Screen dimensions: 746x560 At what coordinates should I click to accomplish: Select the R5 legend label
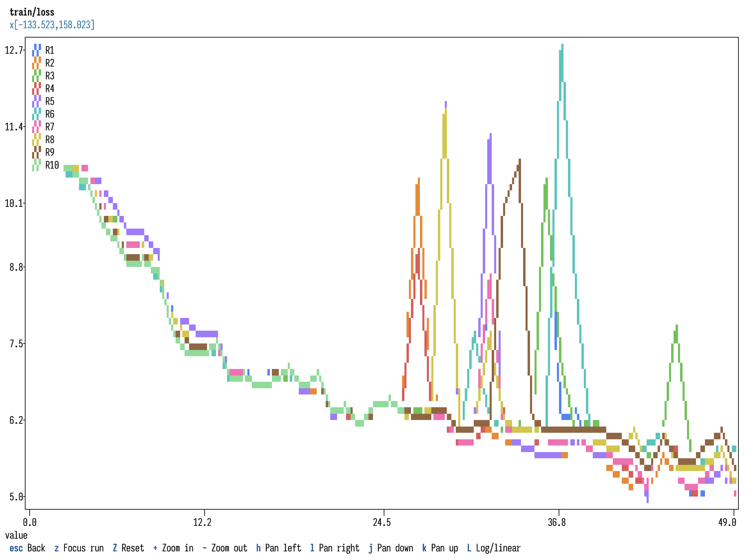click(50, 101)
